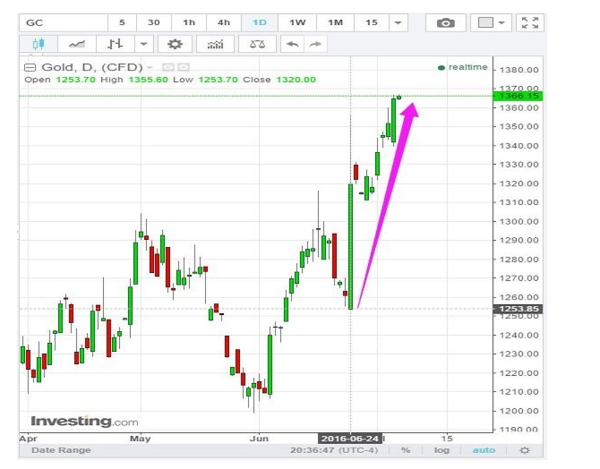Screen dimensions: 600x469
Task: Undo the last chart action
Action: (292, 45)
